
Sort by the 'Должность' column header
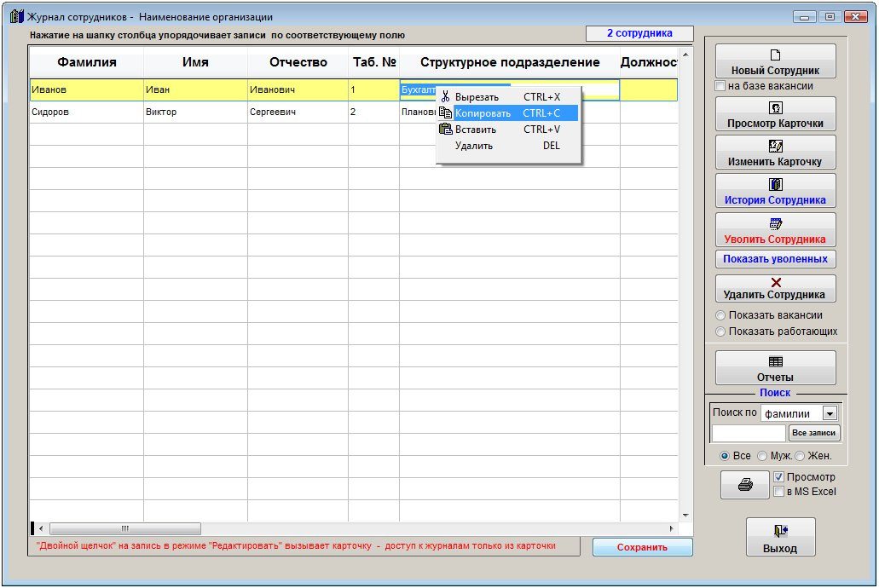pyautogui.click(x=649, y=62)
